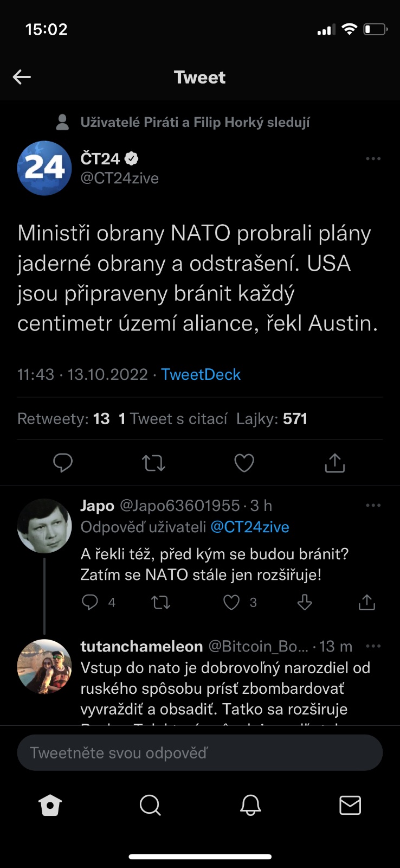Image resolution: width=400 pixels, height=868 pixels.
Task: Open the ČT24 tweet options menu
Action: pyautogui.click(x=373, y=158)
